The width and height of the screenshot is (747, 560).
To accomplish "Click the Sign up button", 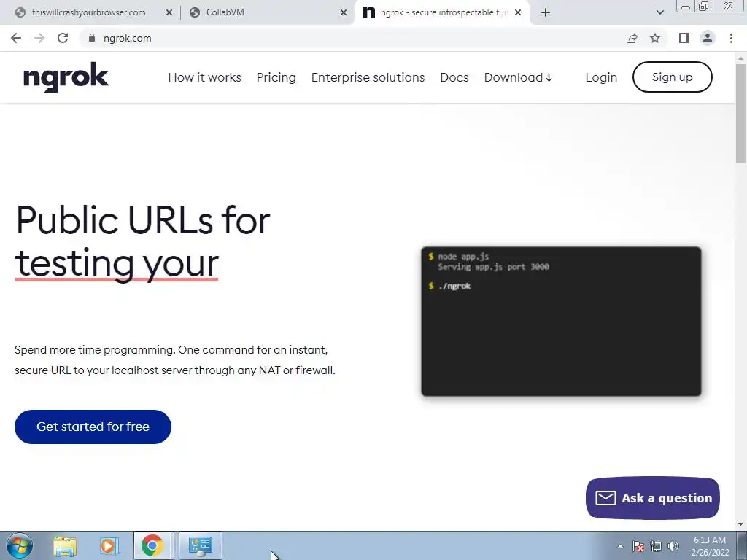I will click(x=672, y=77).
